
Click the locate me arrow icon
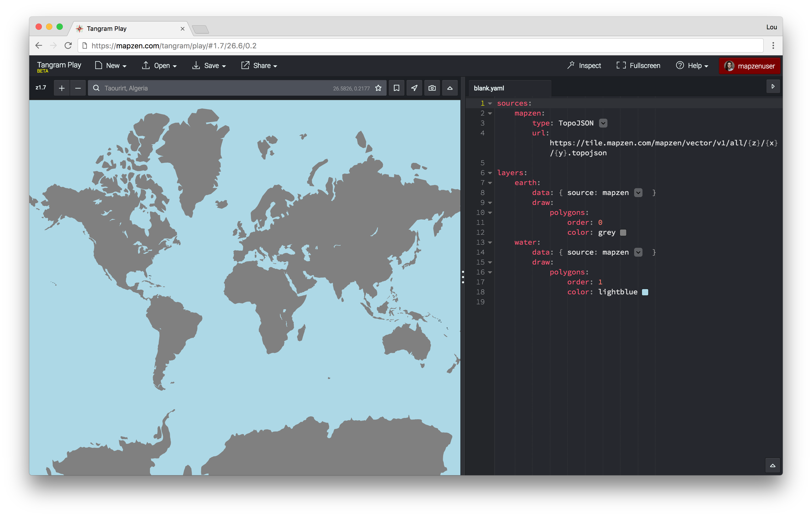[414, 88]
